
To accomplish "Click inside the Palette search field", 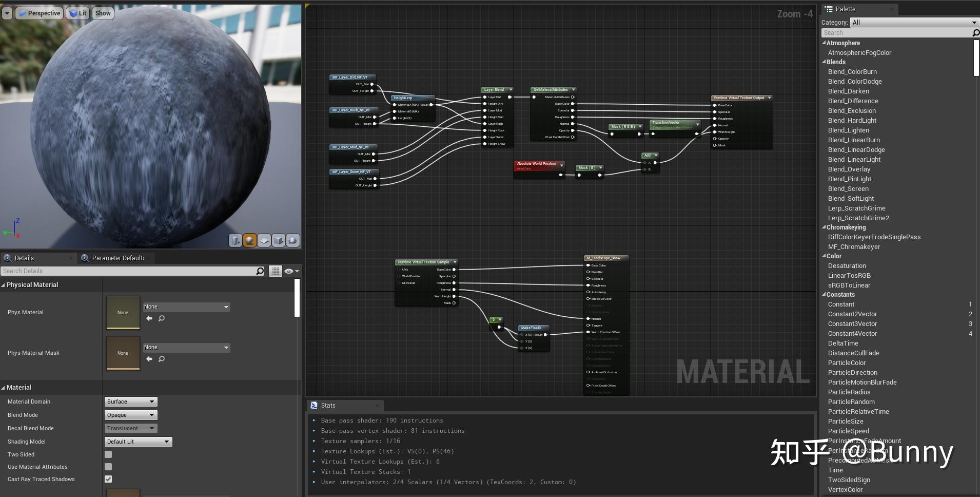I will (x=898, y=32).
